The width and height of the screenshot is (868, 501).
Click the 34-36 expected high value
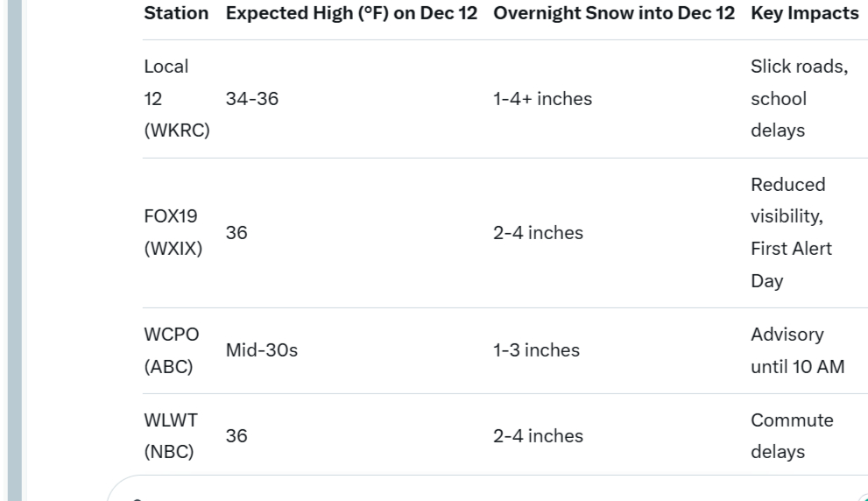[x=252, y=99]
